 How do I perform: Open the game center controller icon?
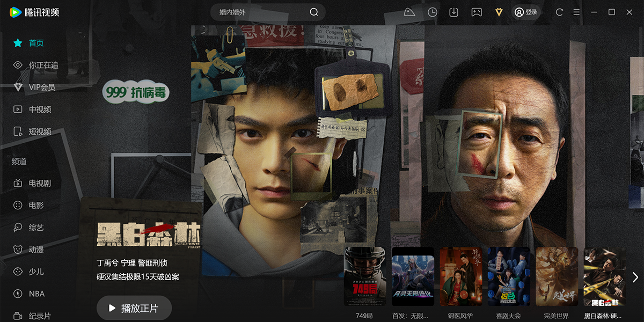pos(476,12)
